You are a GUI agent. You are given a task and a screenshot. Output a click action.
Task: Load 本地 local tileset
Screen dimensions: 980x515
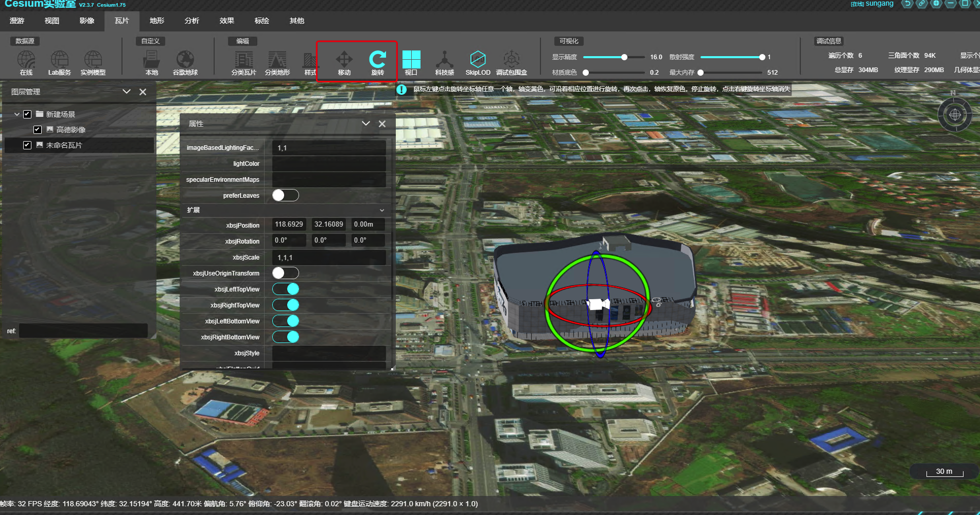(x=151, y=62)
